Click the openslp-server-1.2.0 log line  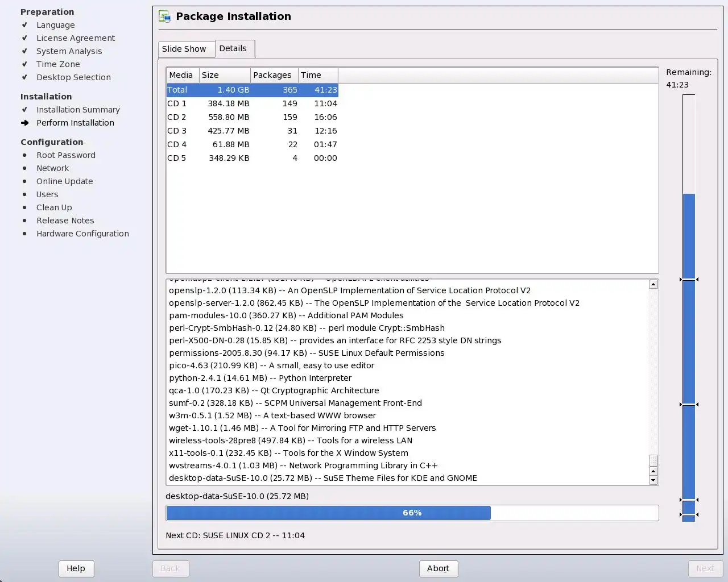coord(374,303)
